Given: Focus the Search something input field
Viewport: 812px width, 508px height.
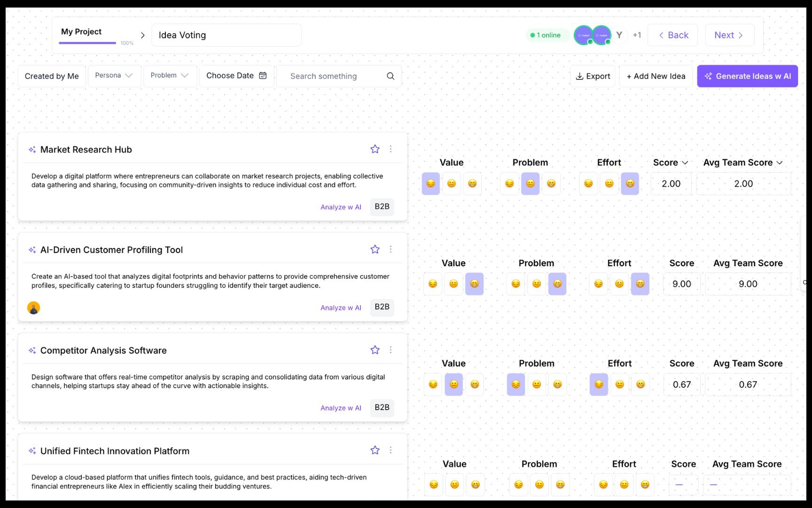Looking at the screenshot, I should [x=334, y=76].
